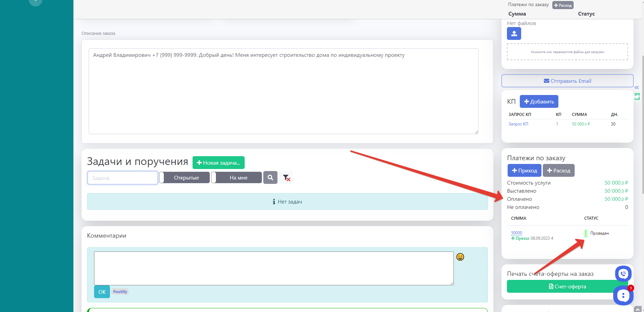Click the green icon below double chevron
The width and height of the screenshot is (644, 312).
coord(637,97)
